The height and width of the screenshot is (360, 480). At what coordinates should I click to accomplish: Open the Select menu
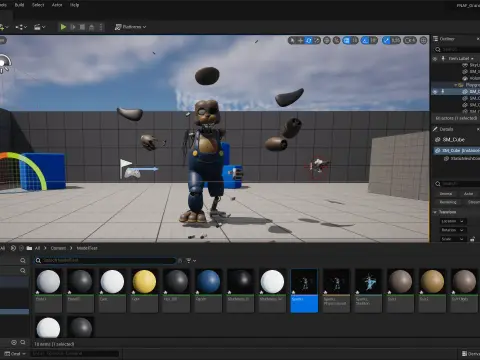pyautogui.click(x=38, y=5)
